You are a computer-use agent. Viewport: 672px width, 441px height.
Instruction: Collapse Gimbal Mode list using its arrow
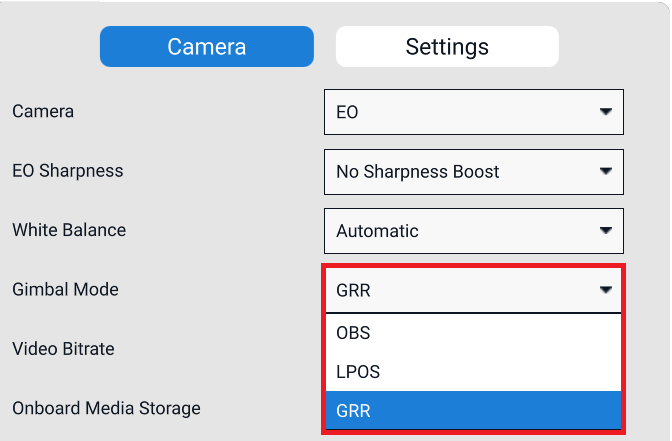tap(605, 290)
